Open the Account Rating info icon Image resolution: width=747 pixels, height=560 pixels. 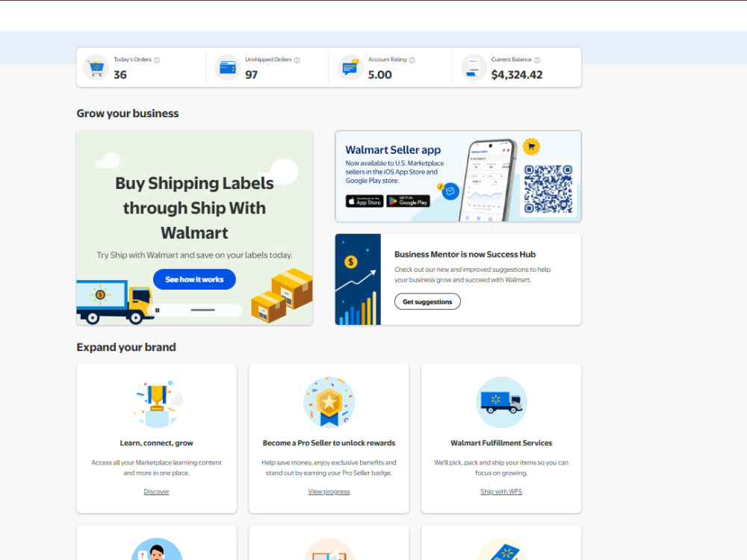[412, 60]
